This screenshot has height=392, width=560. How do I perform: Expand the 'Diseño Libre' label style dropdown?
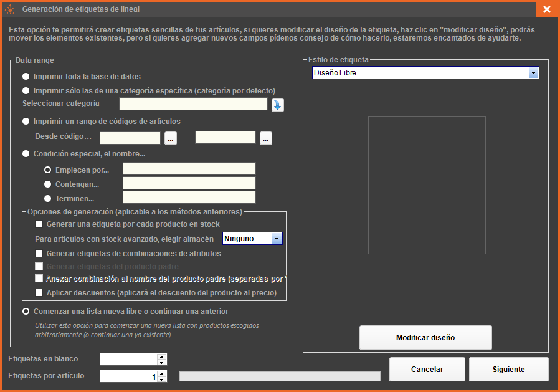533,73
